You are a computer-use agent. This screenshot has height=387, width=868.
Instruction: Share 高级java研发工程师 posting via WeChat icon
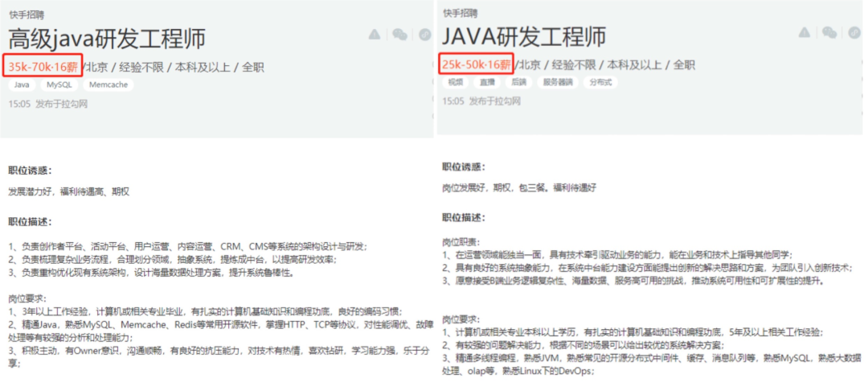[x=399, y=35]
